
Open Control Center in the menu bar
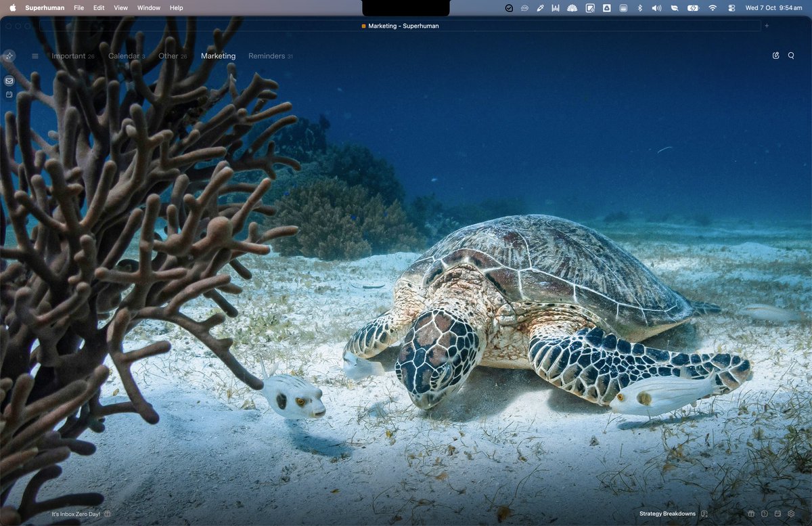pos(731,8)
